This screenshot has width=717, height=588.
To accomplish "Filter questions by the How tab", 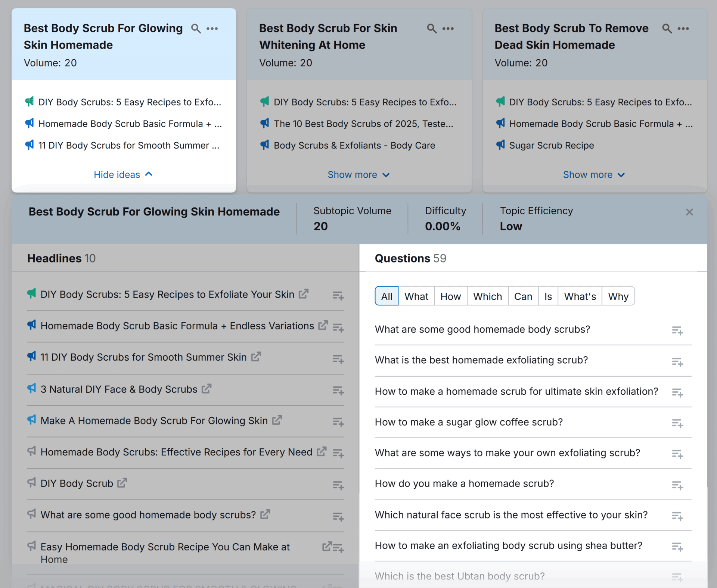I will [450, 296].
